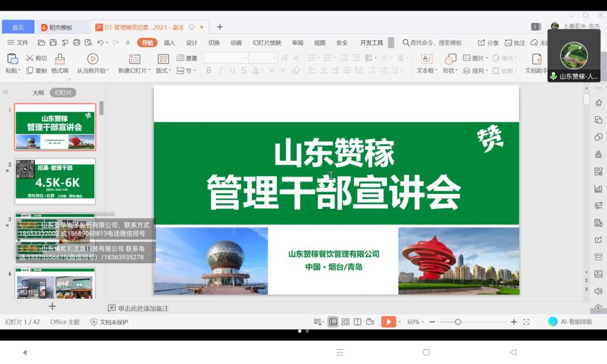Click the Share (分享) button
Viewport: 607px width, 364px height.
pos(488,43)
